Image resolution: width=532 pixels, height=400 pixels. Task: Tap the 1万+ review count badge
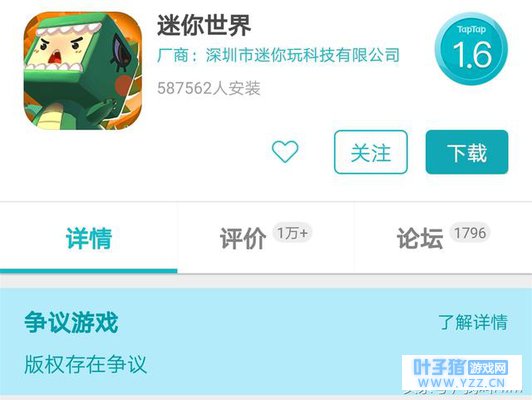tap(292, 233)
